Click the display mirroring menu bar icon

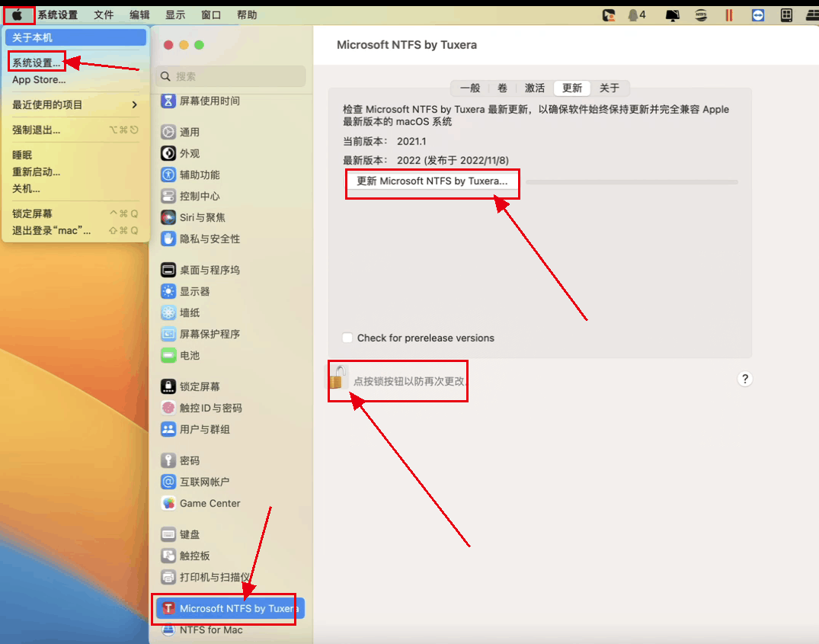(672, 15)
